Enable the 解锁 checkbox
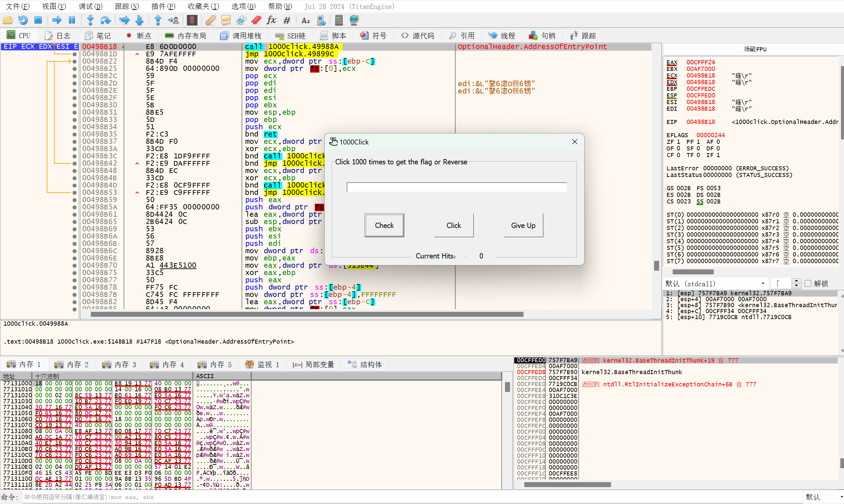The image size is (844, 504). coord(808,284)
